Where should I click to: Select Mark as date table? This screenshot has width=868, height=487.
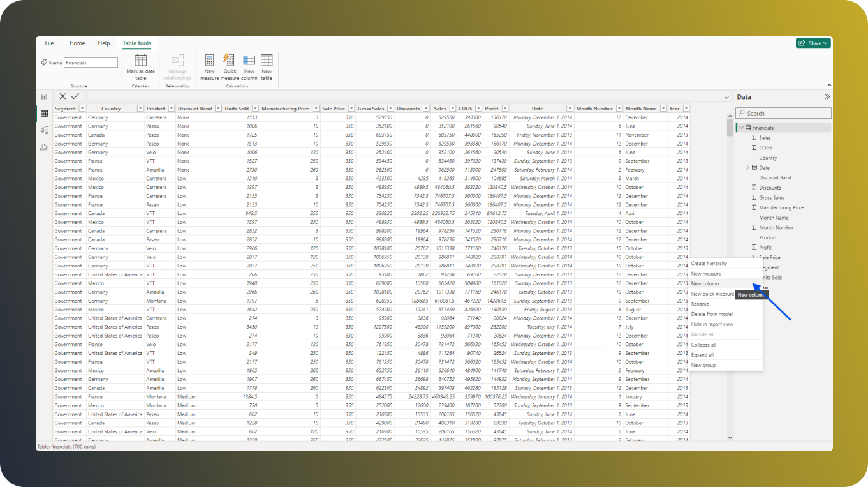tap(140, 64)
